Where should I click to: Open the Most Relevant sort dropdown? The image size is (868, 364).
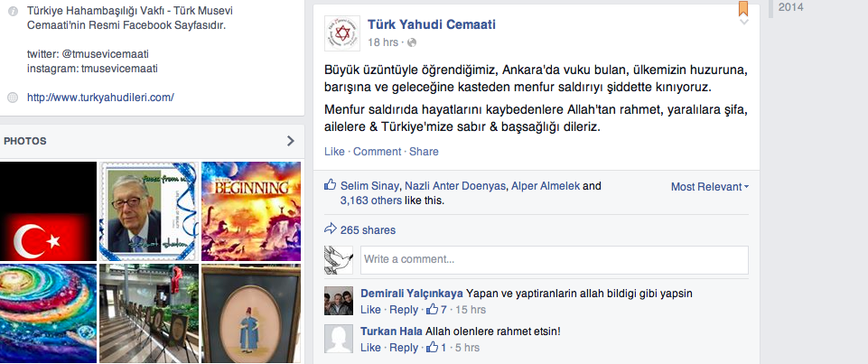point(710,187)
